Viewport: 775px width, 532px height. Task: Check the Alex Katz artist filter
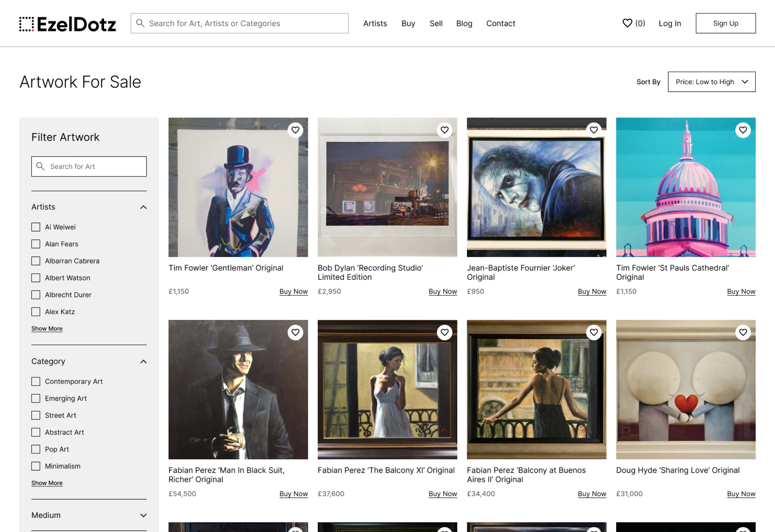36,312
